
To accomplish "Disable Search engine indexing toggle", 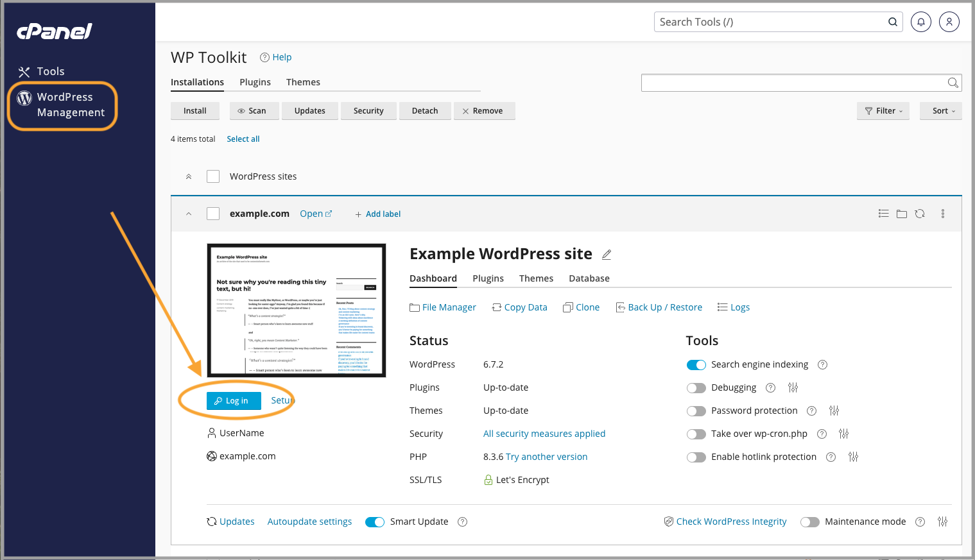I will coord(696,364).
